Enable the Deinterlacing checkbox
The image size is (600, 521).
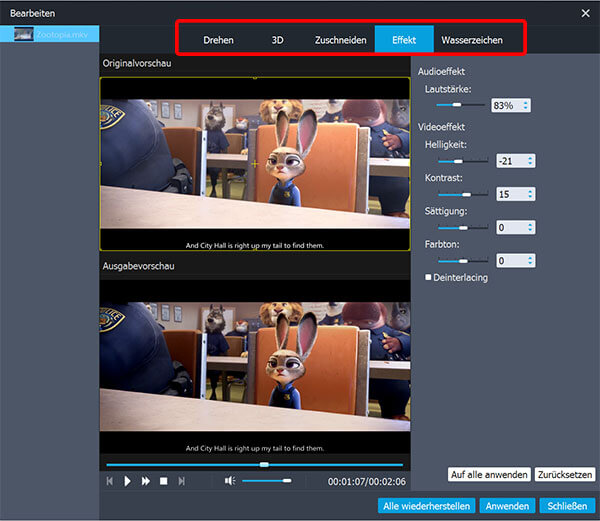428,277
